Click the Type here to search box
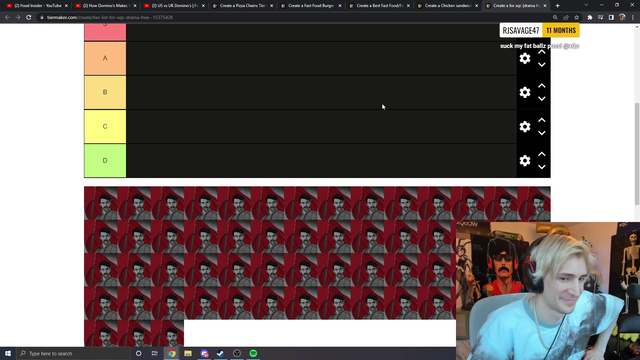640x360 pixels. (73, 353)
